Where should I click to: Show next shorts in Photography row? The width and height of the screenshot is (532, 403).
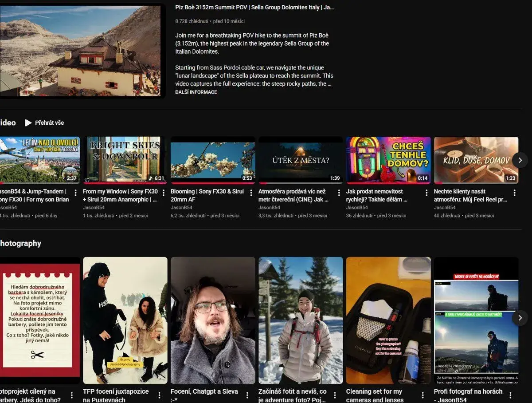[x=520, y=318]
